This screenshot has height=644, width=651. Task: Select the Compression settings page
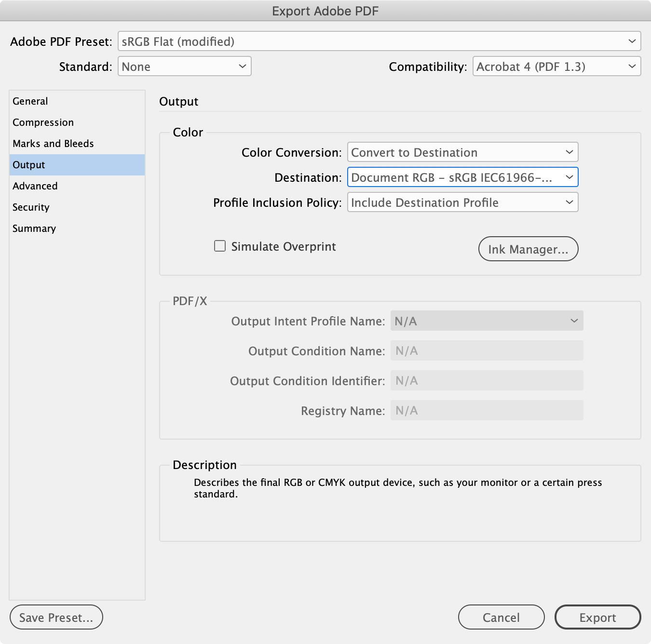43,122
